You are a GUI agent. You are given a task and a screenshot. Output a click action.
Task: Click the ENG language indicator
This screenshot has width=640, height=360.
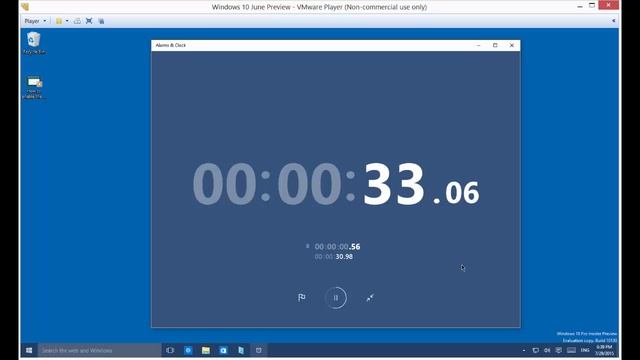click(x=585, y=350)
